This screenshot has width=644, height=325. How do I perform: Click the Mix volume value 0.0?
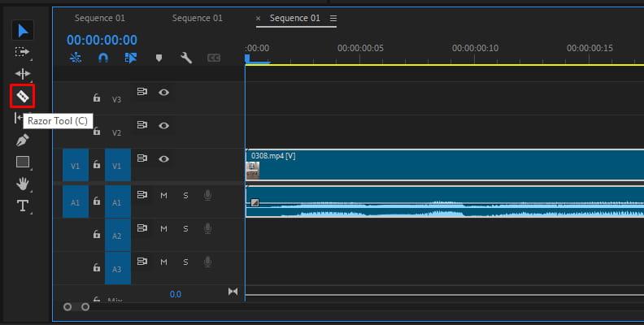click(x=176, y=294)
